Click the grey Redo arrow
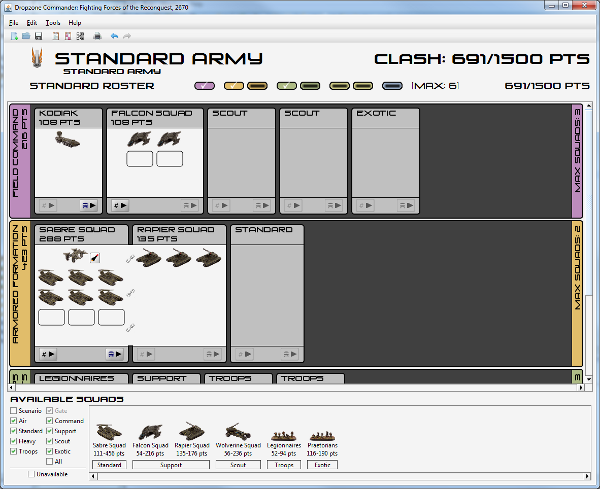The image size is (600, 489). (x=127, y=36)
